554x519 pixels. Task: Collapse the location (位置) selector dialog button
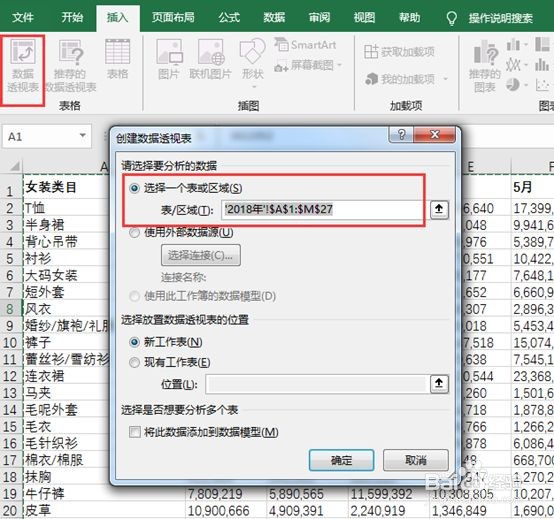(x=439, y=384)
